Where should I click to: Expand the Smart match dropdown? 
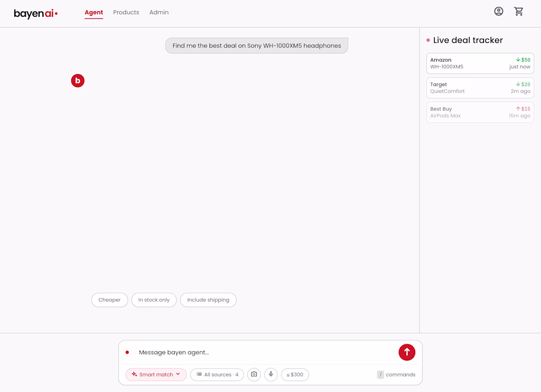pos(156,374)
